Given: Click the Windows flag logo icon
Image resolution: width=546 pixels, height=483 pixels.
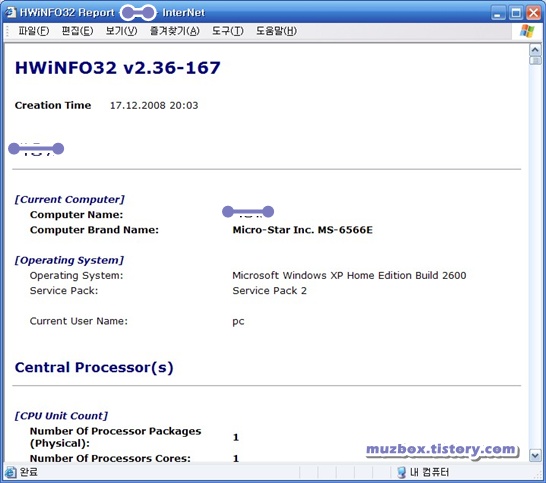Looking at the screenshot, I should (x=527, y=31).
